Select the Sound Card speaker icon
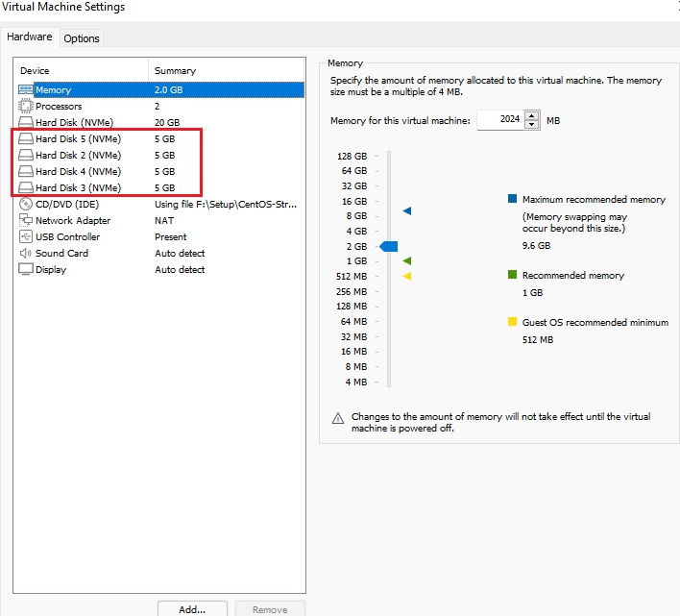 tap(26, 254)
